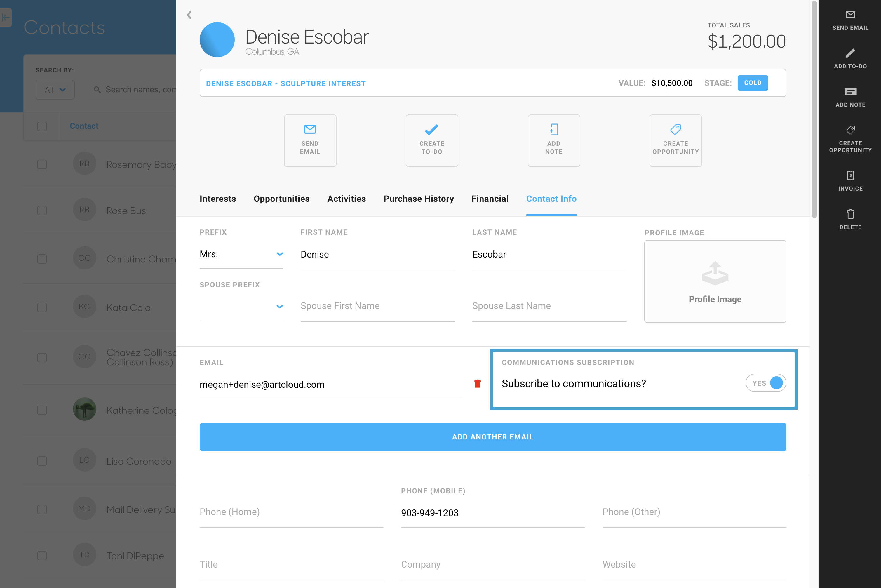Open Denise Escobar - Sculpture Interest link
881x588 pixels.
[286, 83]
